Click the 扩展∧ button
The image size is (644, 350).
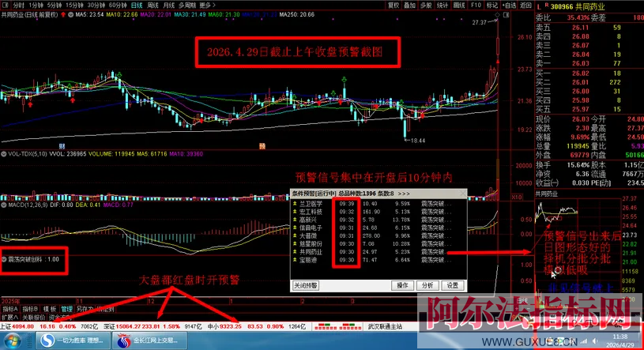coord(9,318)
